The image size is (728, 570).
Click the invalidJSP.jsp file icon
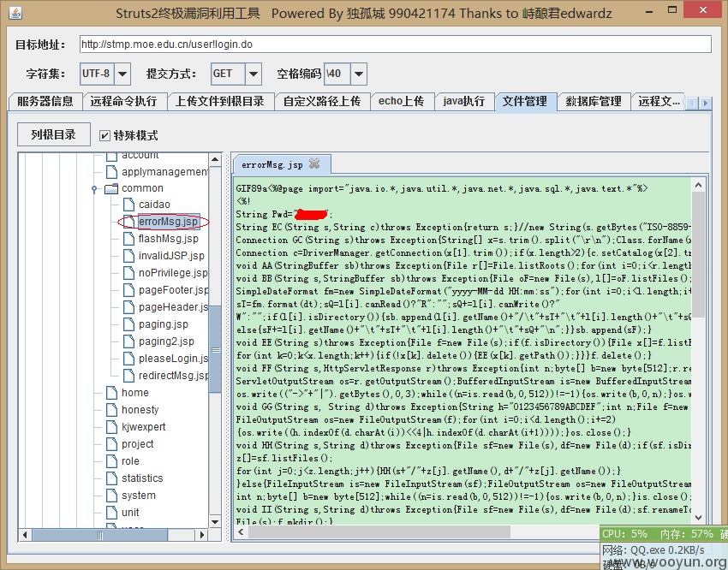[129, 256]
